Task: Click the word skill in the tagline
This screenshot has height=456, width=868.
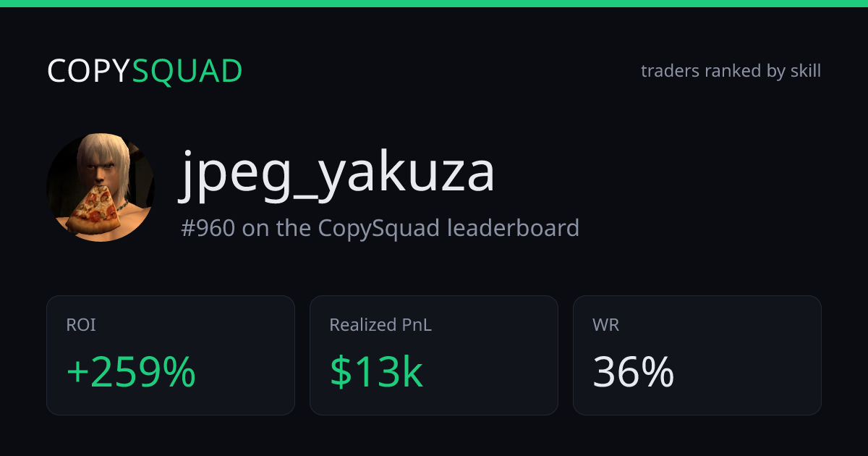Action: 805,71
